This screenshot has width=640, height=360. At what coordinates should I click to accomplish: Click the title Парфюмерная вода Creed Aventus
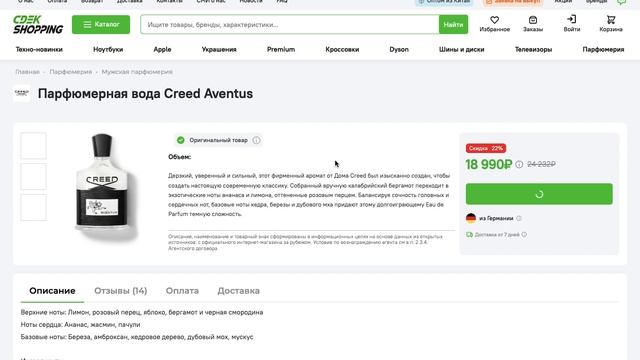pos(145,93)
